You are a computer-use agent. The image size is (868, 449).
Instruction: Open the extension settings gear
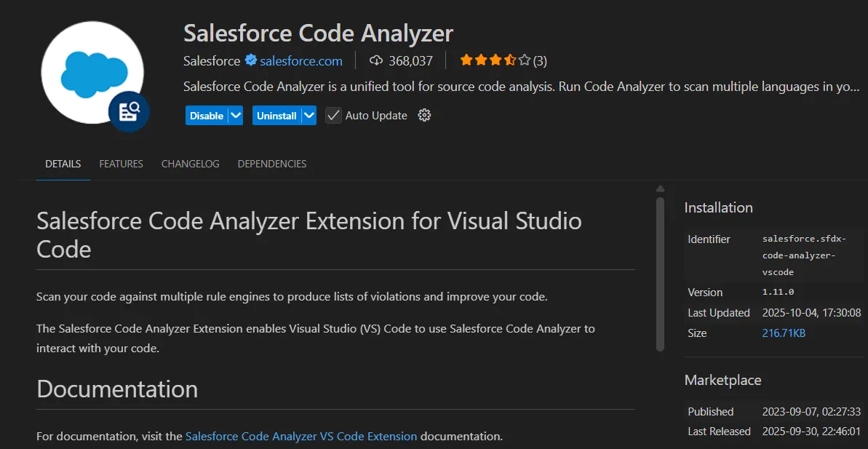(x=425, y=115)
